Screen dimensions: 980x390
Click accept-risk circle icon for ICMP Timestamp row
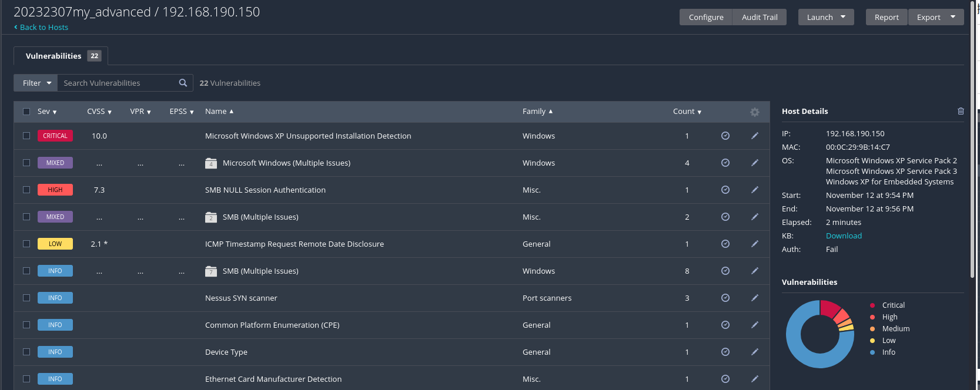coord(725,244)
